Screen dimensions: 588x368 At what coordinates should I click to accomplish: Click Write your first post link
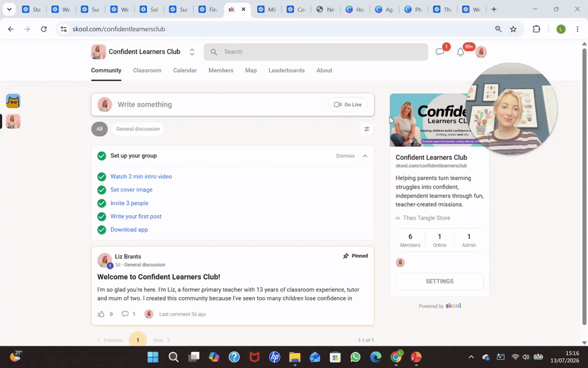click(x=136, y=216)
